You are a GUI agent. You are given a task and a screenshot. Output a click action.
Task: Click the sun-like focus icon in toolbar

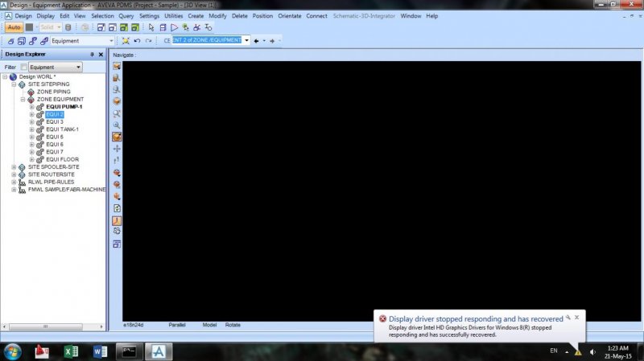point(126,41)
